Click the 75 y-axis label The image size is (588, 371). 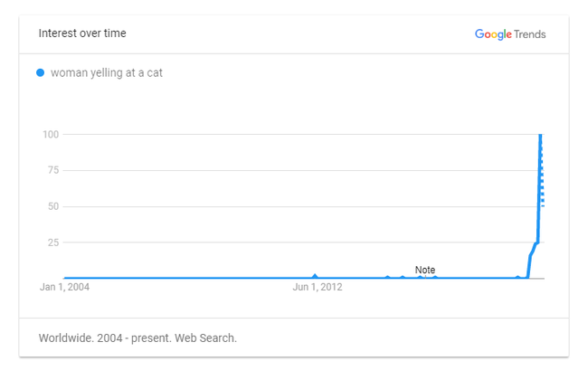53,170
